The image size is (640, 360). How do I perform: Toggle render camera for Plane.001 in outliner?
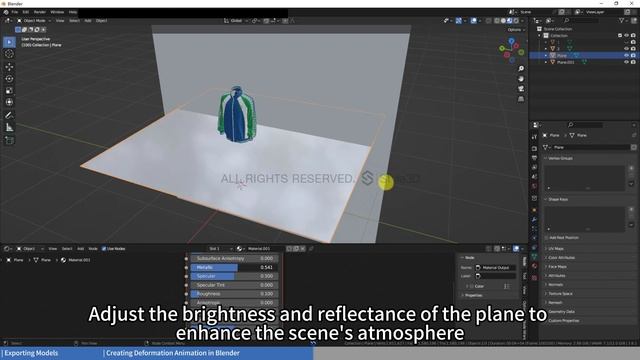pyautogui.click(x=633, y=62)
